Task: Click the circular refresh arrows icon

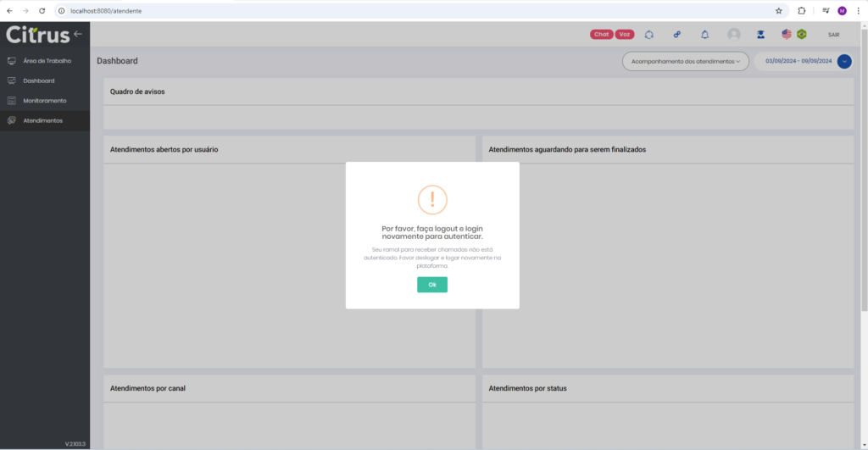Action: point(649,35)
